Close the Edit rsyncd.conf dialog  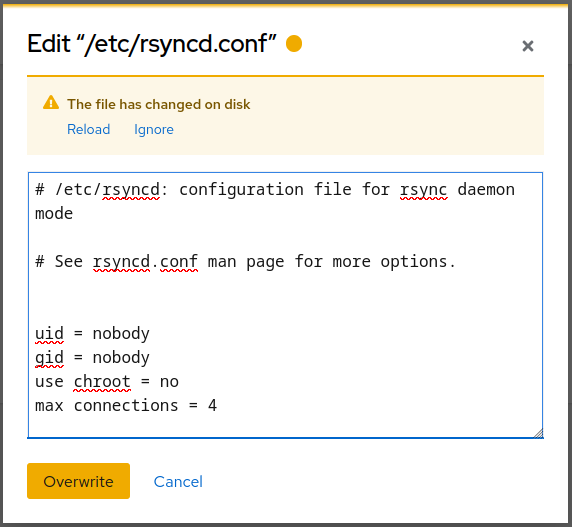coord(527,46)
